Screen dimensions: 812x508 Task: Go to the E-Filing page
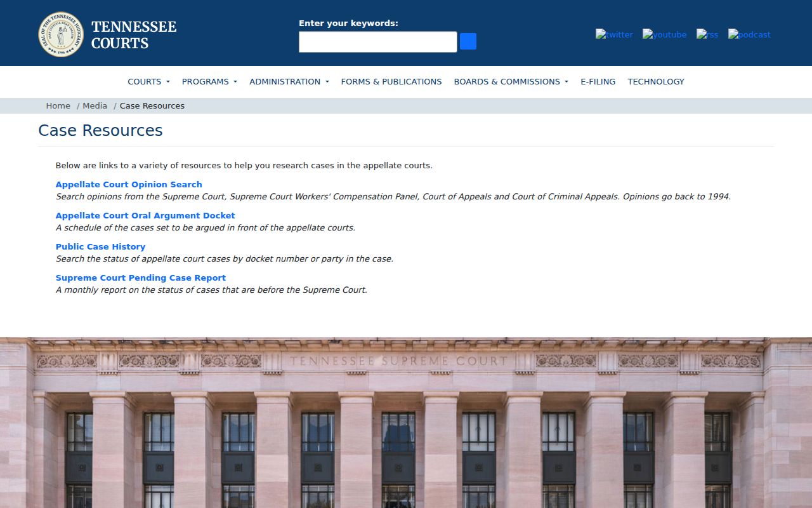coord(598,81)
